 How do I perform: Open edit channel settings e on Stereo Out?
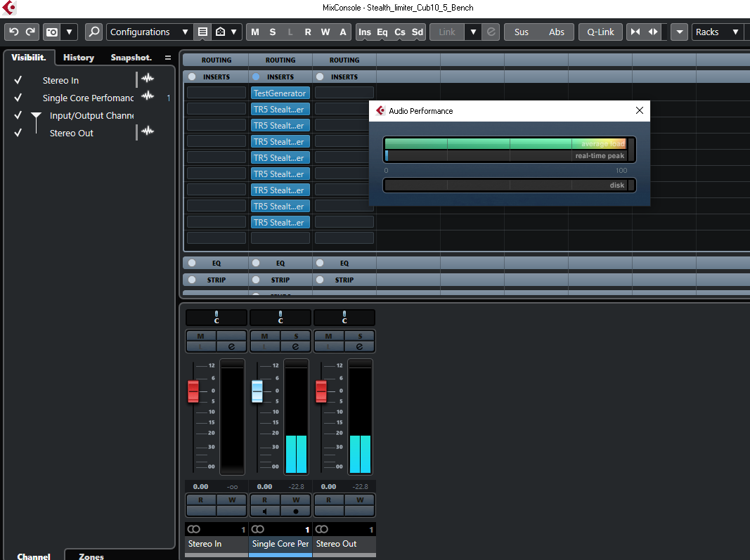pyautogui.click(x=360, y=346)
